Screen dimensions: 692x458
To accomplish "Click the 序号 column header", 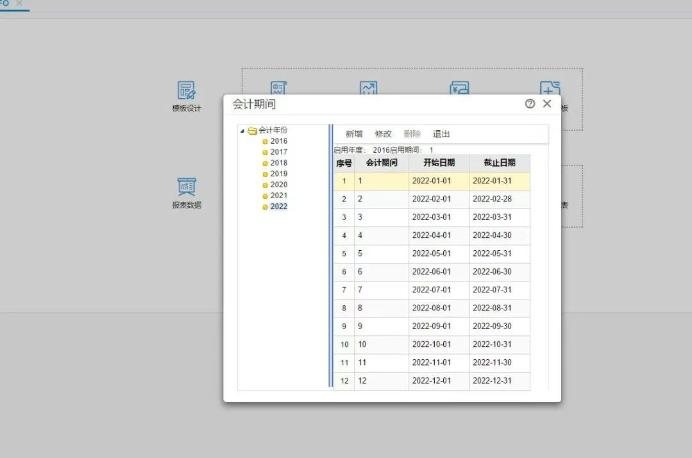I will coord(344,163).
